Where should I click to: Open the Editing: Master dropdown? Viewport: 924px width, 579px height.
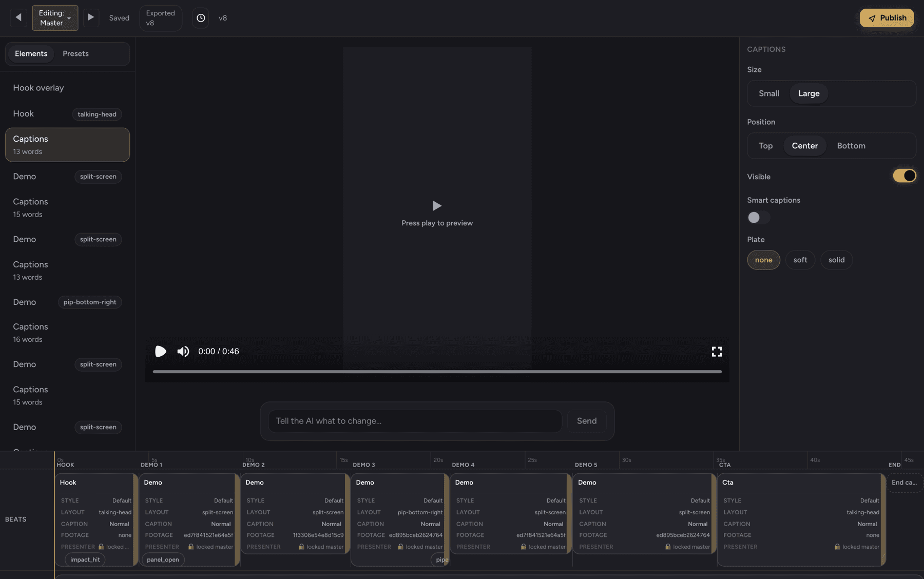tap(55, 18)
